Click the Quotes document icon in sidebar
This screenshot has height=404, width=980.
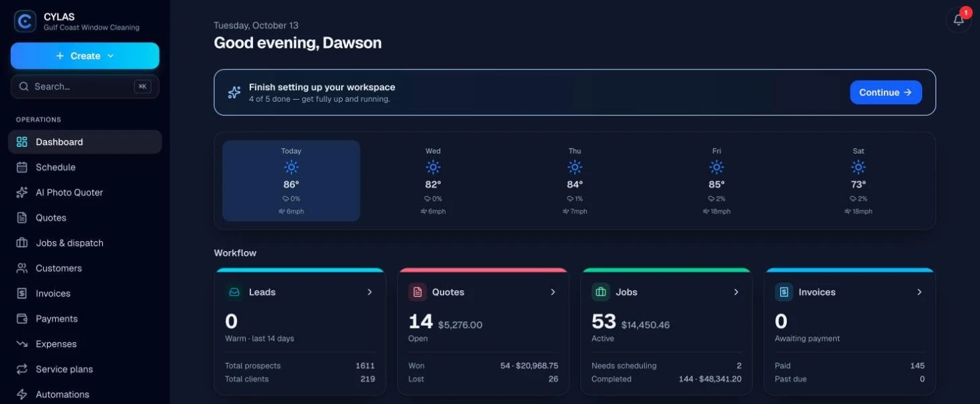coord(22,217)
